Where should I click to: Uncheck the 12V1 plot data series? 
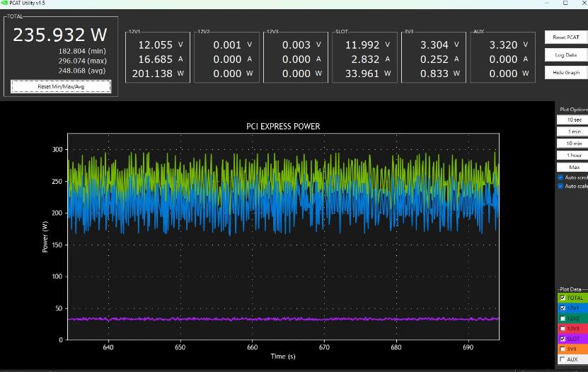tap(563, 308)
